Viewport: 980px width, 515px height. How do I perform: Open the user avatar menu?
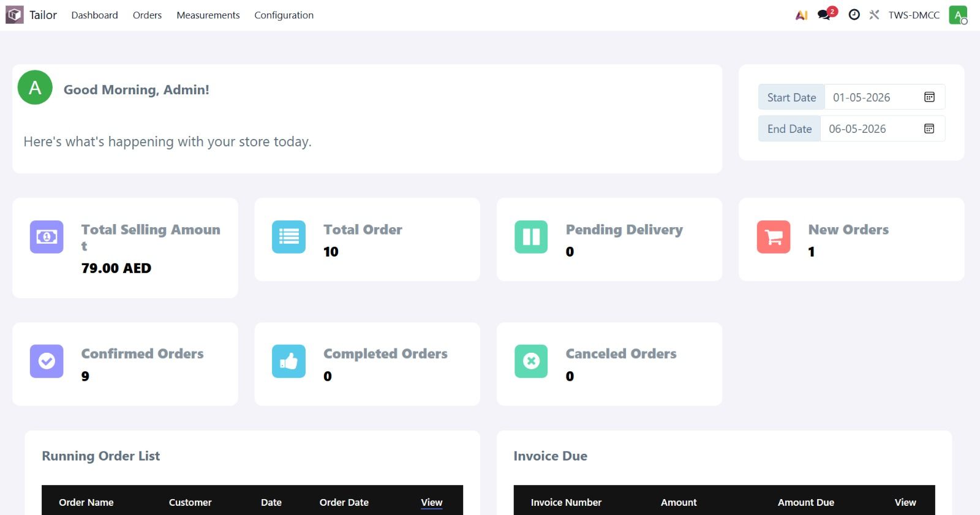[958, 15]
